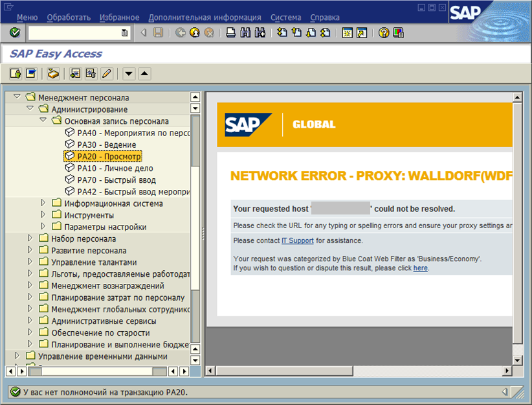Click the green Back arrow icon
Image resolution: width=532 pixels, height=405 pixels.
coord(180,32)
